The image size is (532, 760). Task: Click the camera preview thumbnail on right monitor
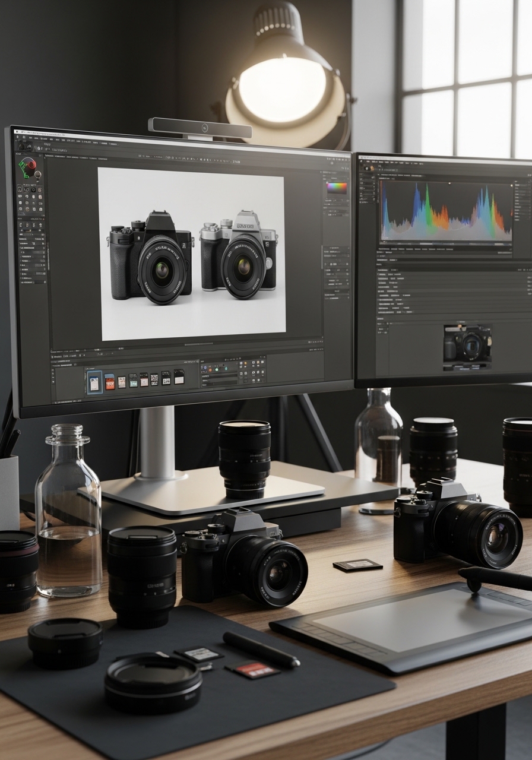tap(467, 346)
